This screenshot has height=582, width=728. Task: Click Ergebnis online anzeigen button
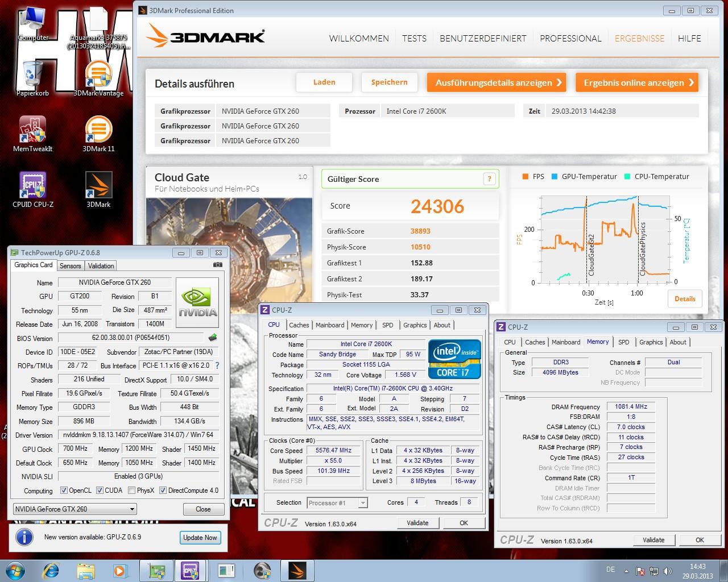638,82
